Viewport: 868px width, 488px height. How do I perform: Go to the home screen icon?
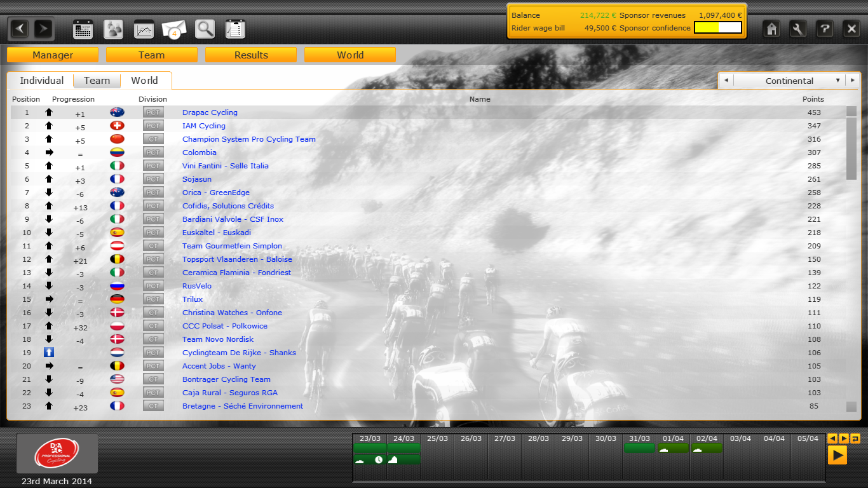pos(771,29)
